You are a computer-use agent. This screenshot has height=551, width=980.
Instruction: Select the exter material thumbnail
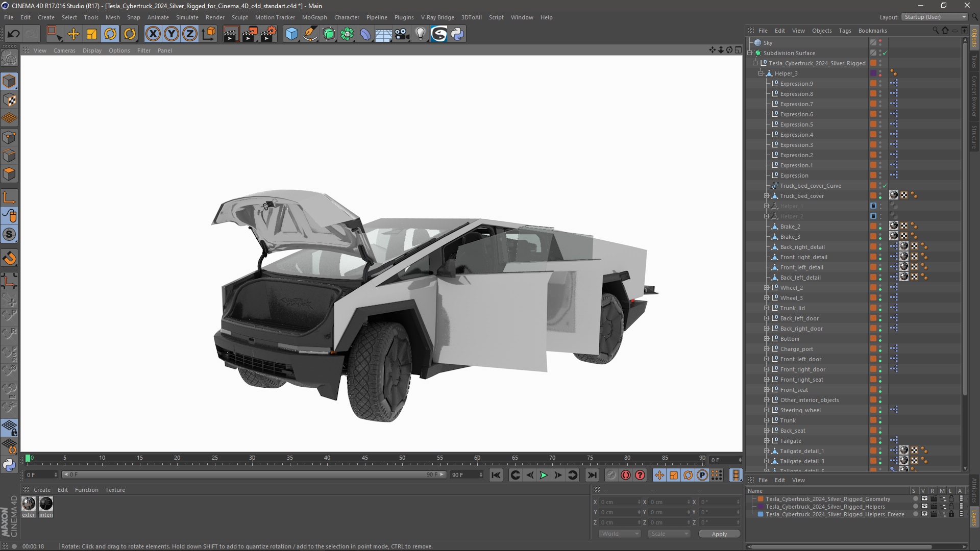[x=29, y=504]
